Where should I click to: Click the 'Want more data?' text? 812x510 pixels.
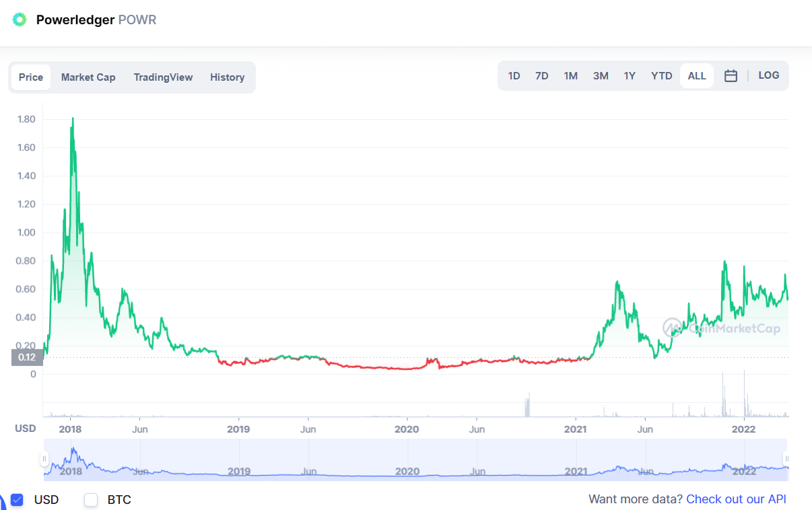point(636,499)
